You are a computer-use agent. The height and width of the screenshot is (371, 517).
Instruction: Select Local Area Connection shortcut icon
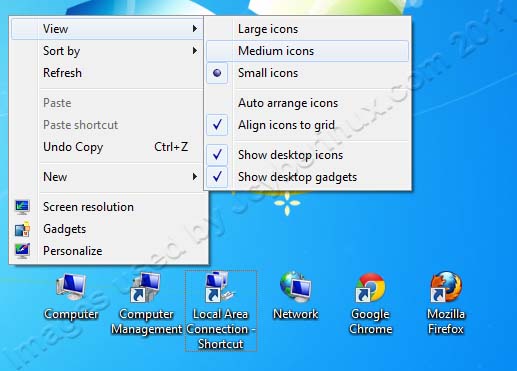pos(220,288)
